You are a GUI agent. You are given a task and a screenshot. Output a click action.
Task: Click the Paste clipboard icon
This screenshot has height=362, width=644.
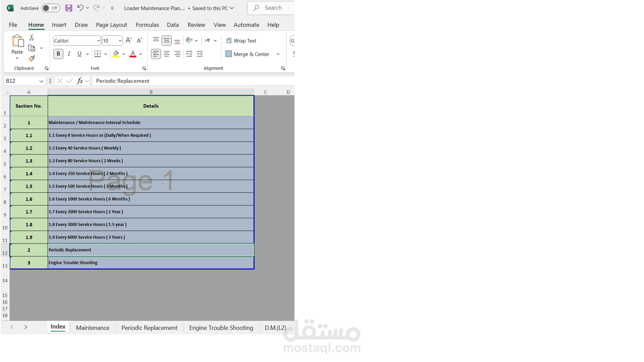(x=17, y=41)
